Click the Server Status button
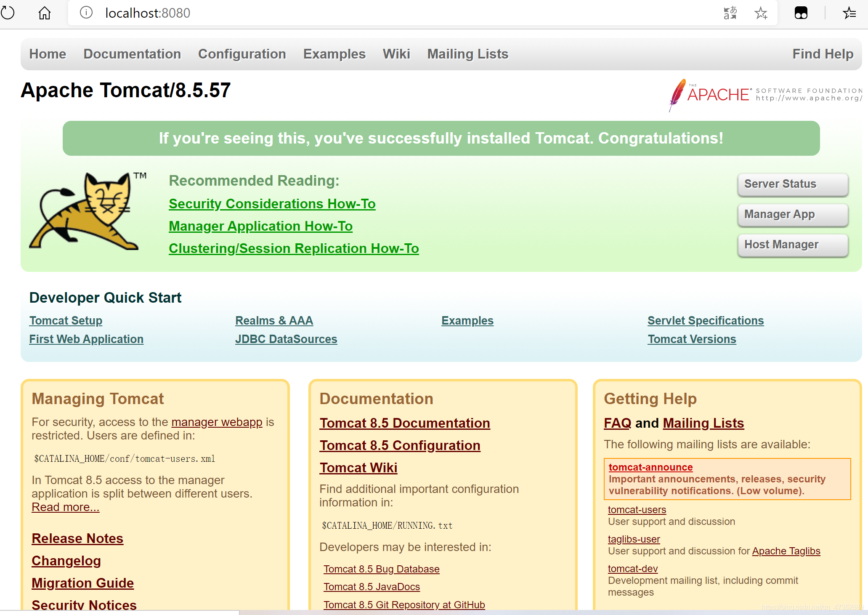 pos(793,184)
